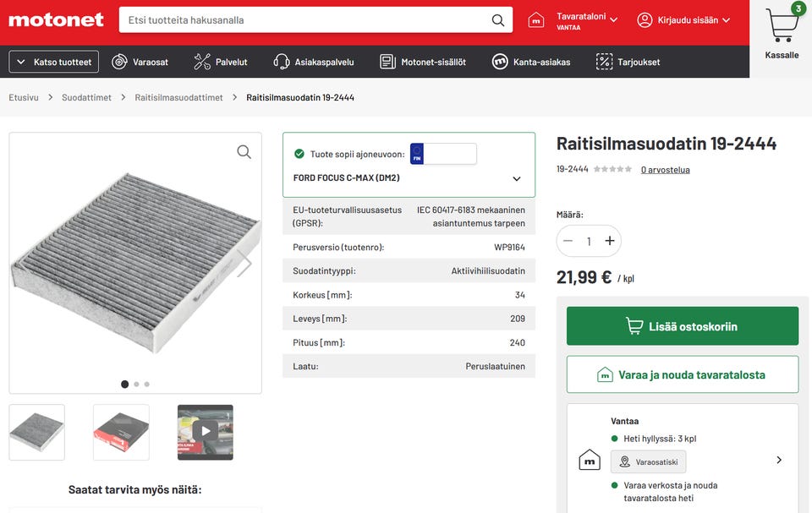Select the red packaging box thumbnail

(121, 432)
